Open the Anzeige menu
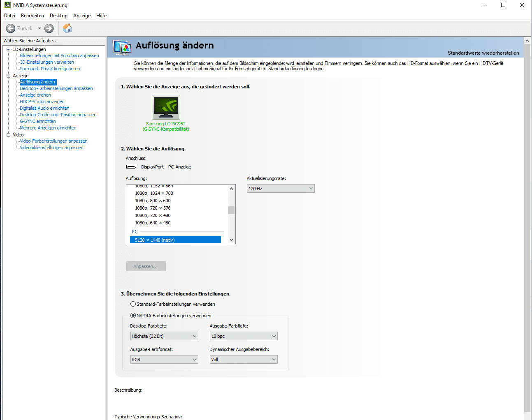Screen dimensions: 532x420 click(x=82, y=16)
